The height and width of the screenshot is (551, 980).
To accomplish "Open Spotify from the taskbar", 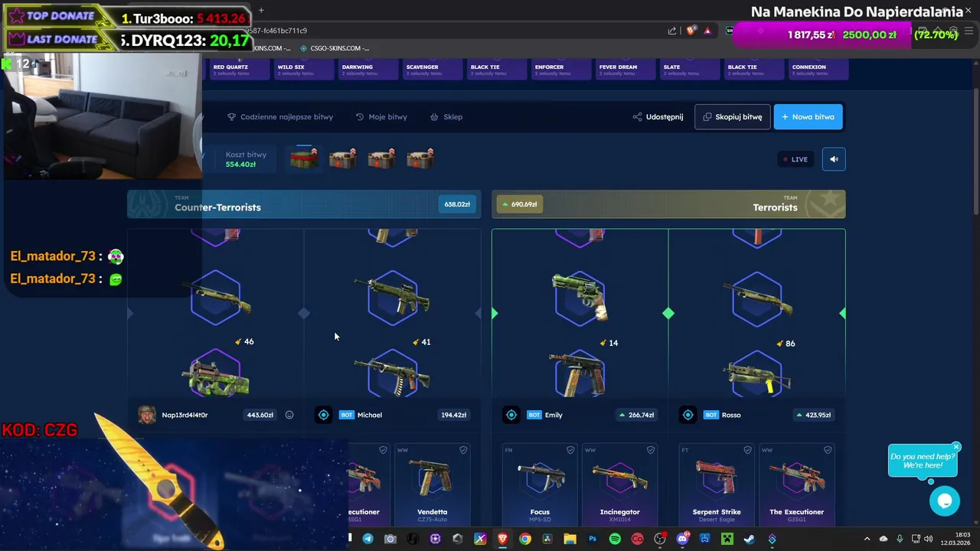I will tap(615, 539).
